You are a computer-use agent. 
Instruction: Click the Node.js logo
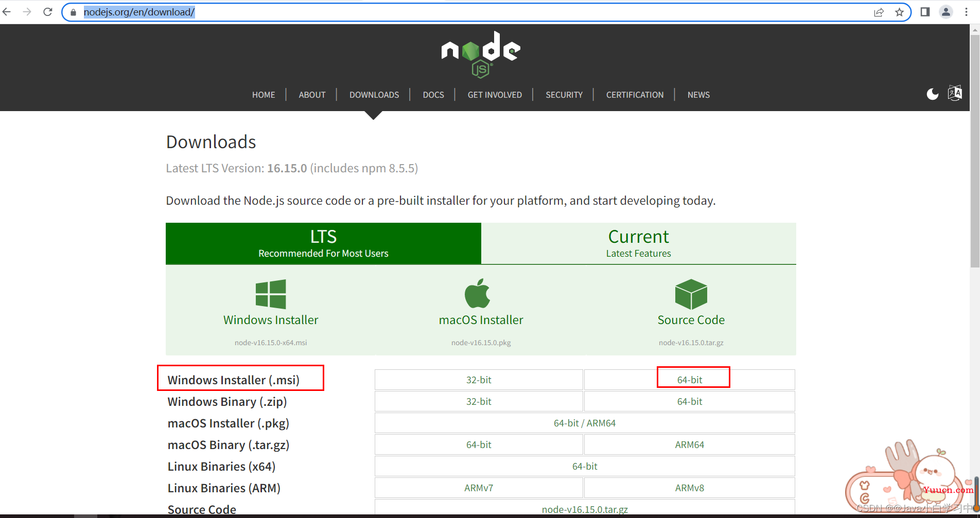tap(481, 55)
